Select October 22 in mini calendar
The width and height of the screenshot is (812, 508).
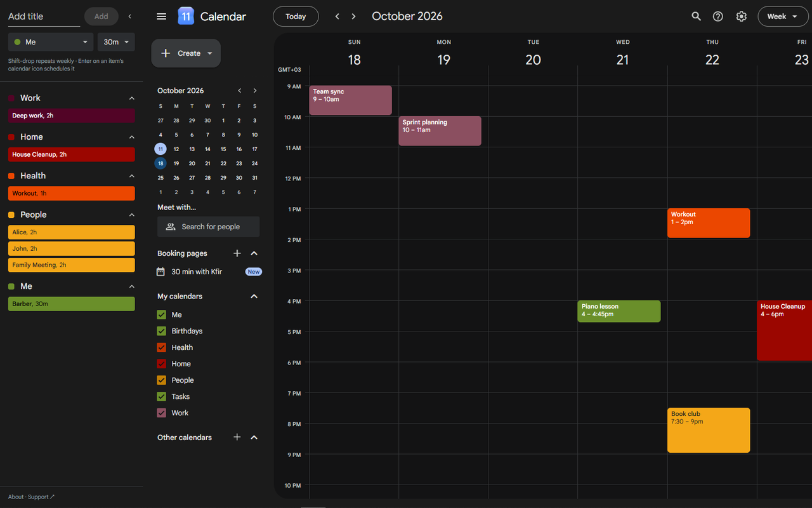[223, 163]
